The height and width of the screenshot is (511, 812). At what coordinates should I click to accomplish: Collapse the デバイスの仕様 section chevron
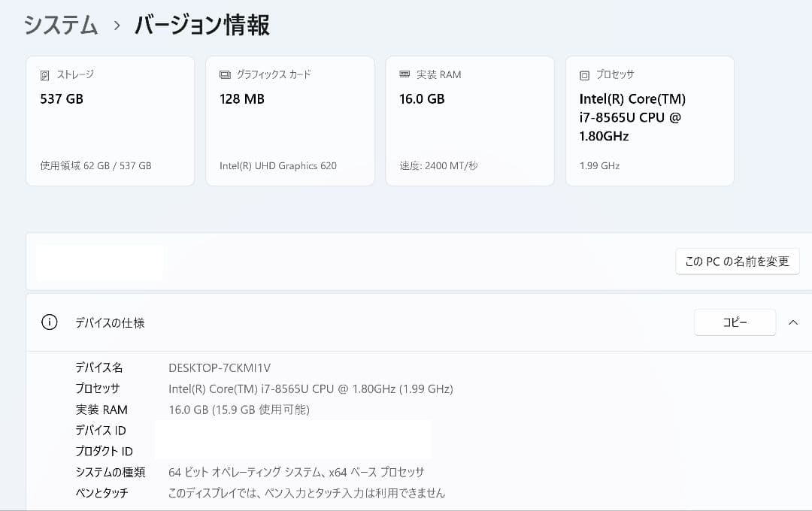pos(793,322)
